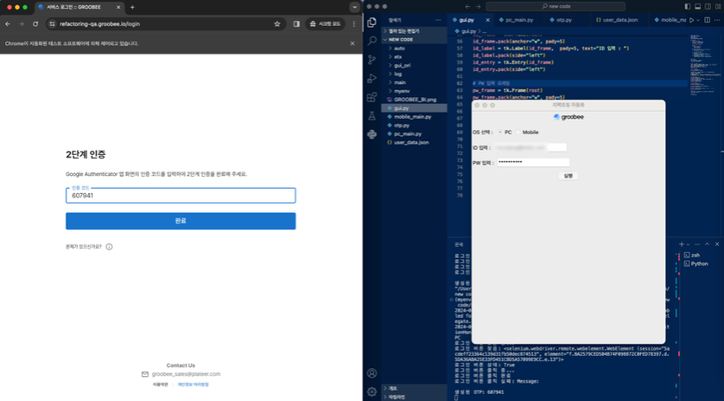Image resolution: width=724 pixels, height=401 pixels.
Task: Expand the auto folder
Action: click(414, 48)
